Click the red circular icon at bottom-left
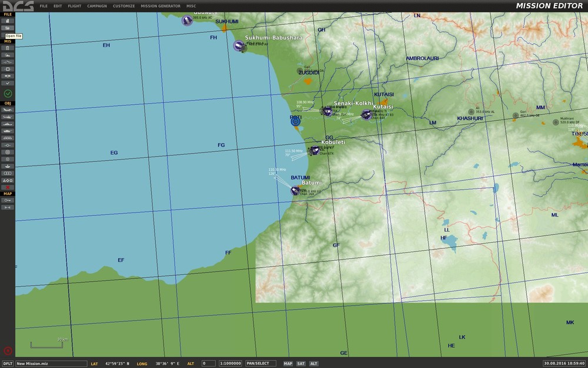 (x=8, y=351)
